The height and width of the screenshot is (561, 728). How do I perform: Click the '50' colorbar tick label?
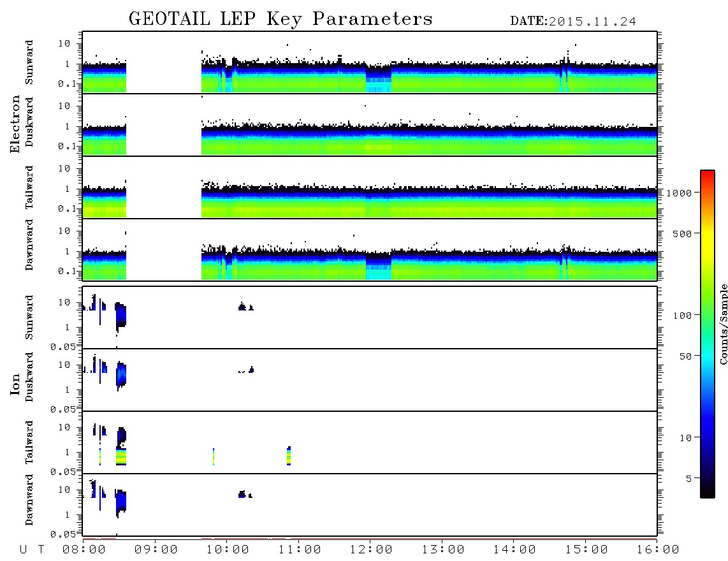click(x=685, y=356)
